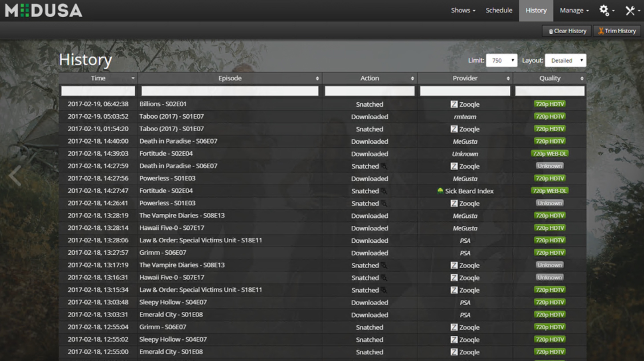
Task: Click manual search icon in 13:17:19 Vampire Diaries row
Action: tap(384, 265)
